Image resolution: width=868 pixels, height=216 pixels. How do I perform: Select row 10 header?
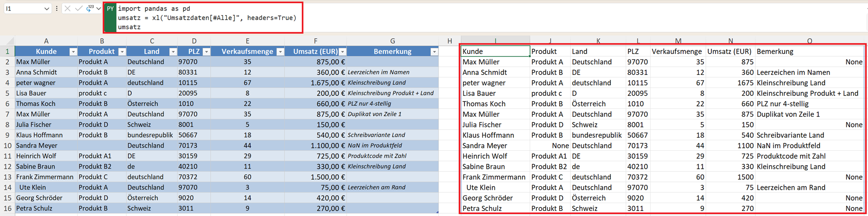point(7,146)
